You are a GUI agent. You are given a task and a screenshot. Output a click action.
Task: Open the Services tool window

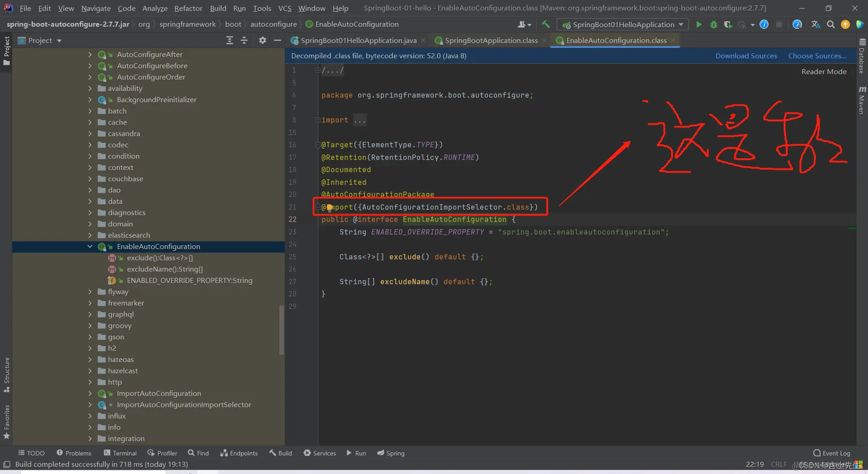(x=320, y=453)
